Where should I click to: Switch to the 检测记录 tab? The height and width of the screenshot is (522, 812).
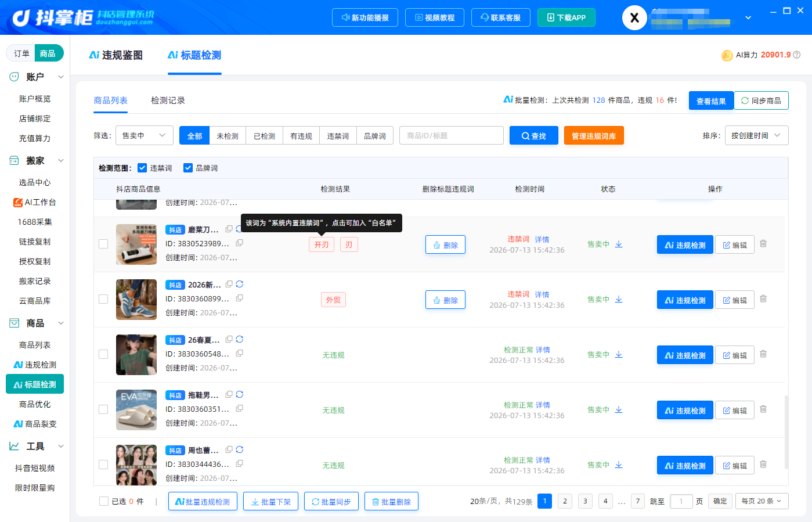[168, 100]
